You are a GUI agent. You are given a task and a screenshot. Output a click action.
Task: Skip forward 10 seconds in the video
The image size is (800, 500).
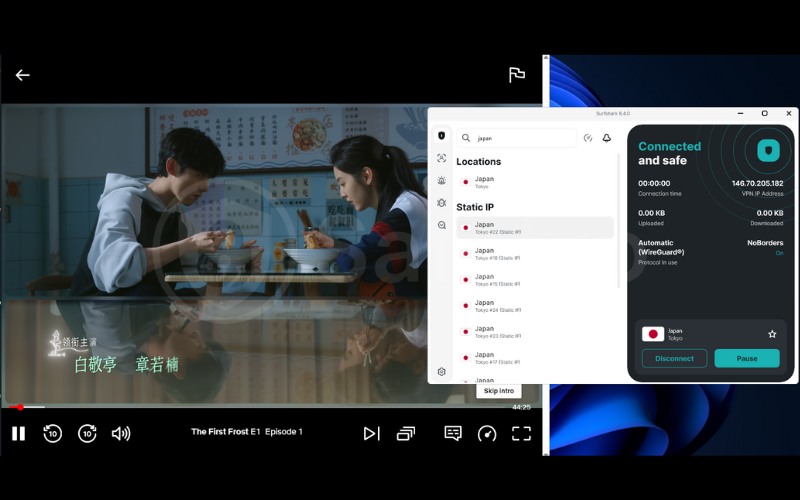87,433
